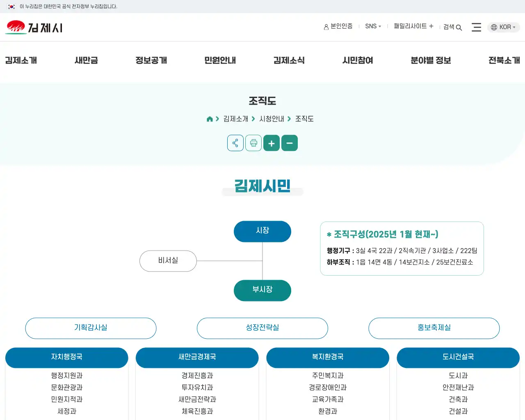Screen dimensions: 525x420
Task: Expand 패밀리사이트 with the plus control
Action: tap(431, 26)
